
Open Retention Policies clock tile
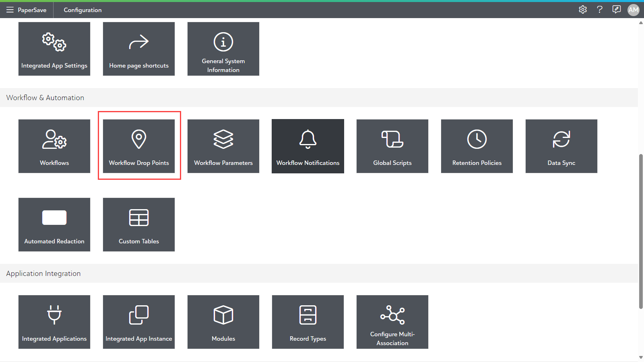[x=477, y=146]
